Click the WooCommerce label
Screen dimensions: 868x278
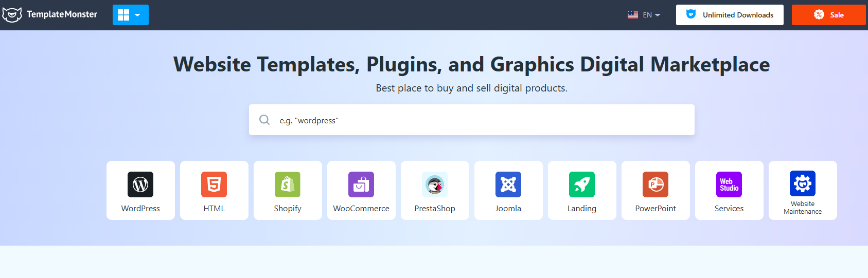tap(361, 209)
